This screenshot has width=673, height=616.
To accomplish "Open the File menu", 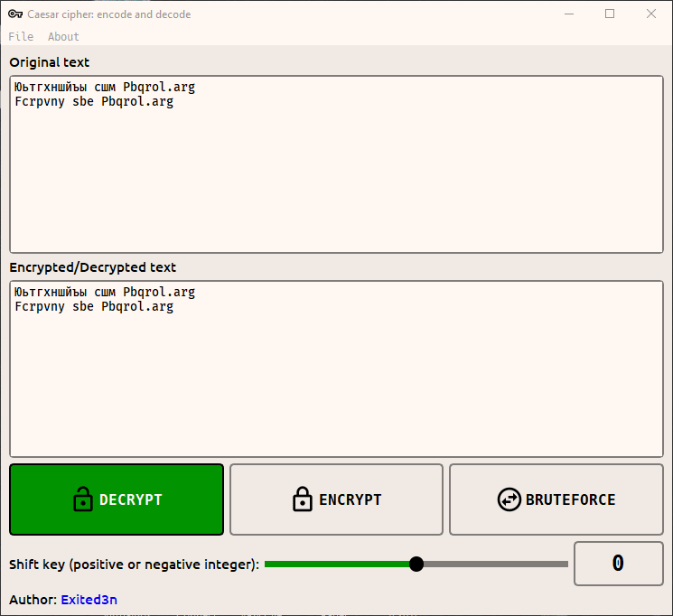I will [21, 36].
